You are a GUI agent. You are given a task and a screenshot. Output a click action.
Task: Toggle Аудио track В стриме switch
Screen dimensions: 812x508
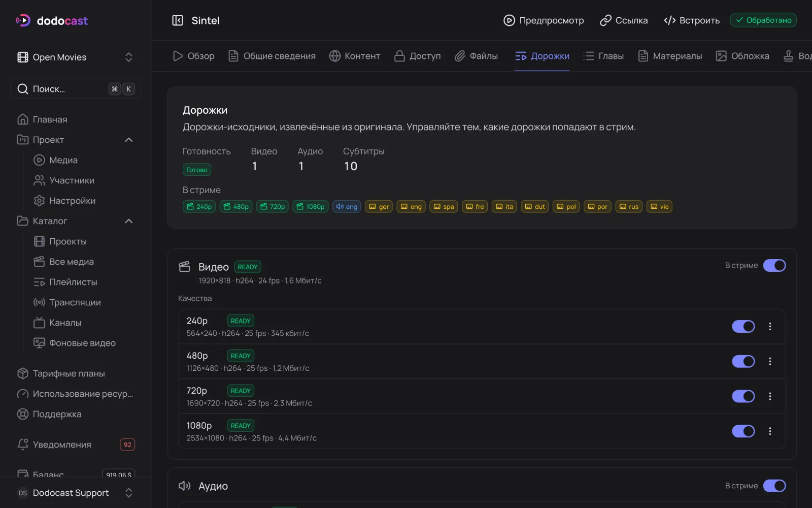[774, 486]
